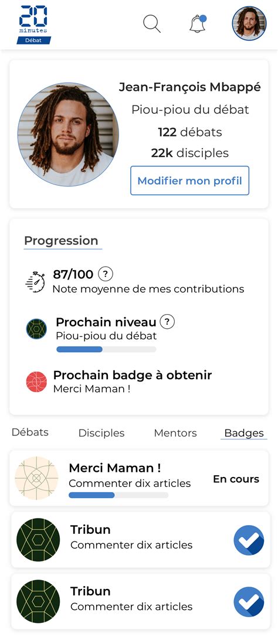Image resolution: width=278 pixels, height=644 pixels.
Task: Open the search magnifier icon
Action: [152, 24]
